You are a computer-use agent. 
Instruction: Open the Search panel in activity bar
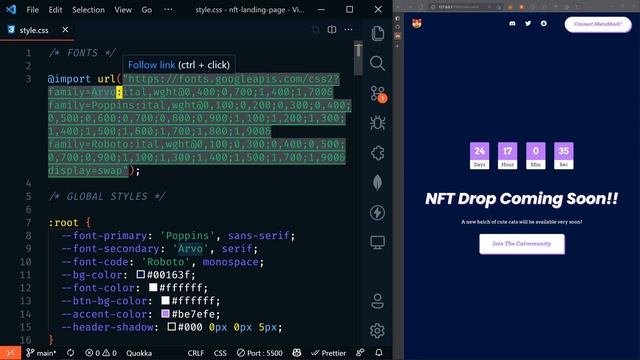click(378, 63)
